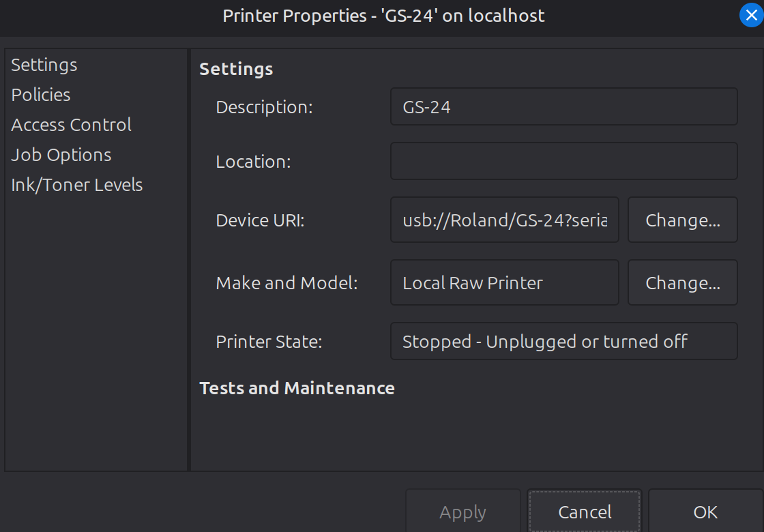This screenshot has height=532, width=764.
Task: Show Ink/Toner Levels page
Action: (x=76, y=185)
